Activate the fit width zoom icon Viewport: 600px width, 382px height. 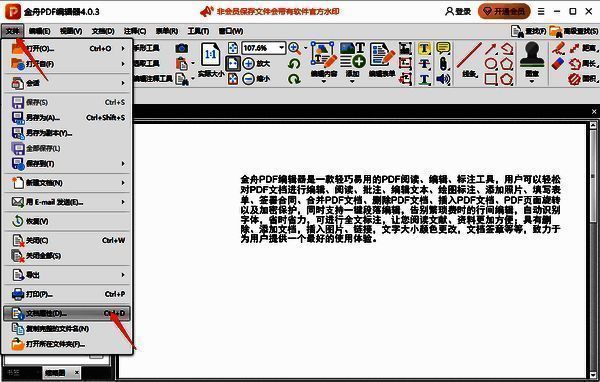[233, 64]
